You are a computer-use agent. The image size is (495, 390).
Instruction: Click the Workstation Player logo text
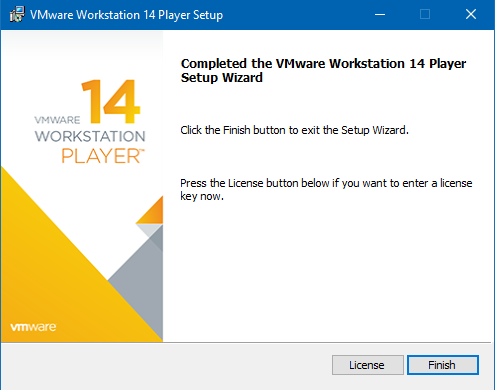point(90,140)
